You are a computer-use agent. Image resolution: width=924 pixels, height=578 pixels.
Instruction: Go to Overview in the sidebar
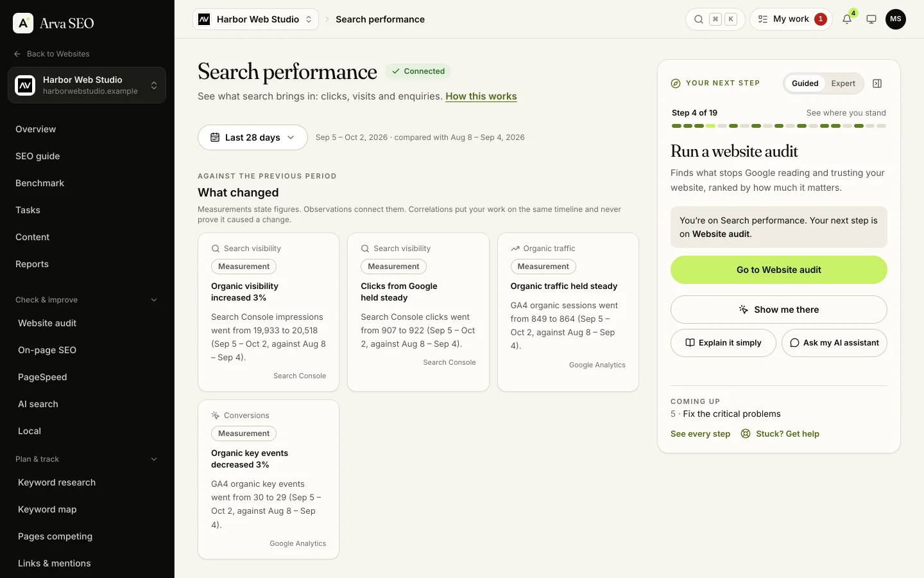(87, 129)
